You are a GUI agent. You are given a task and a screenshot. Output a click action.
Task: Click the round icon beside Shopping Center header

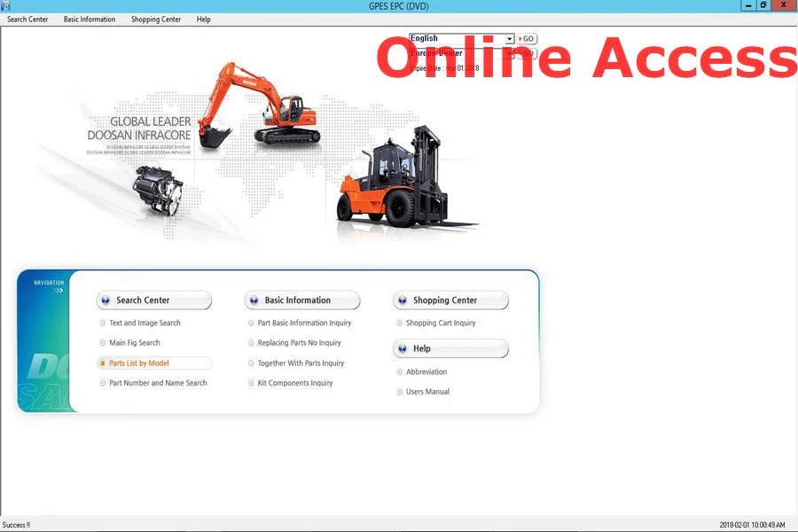click(403, 301)
